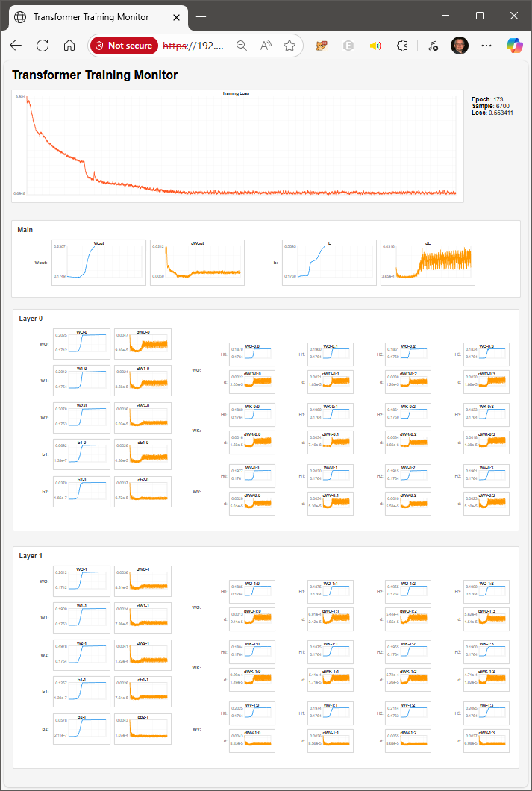Image resolution: width=532 pixels, height=791 pixels.
Task: Open the media control music-note icon
Action: (x=433, y=46)
